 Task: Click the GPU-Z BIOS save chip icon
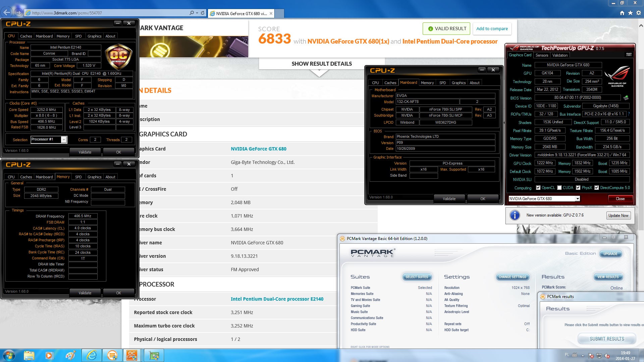(626, 98)
